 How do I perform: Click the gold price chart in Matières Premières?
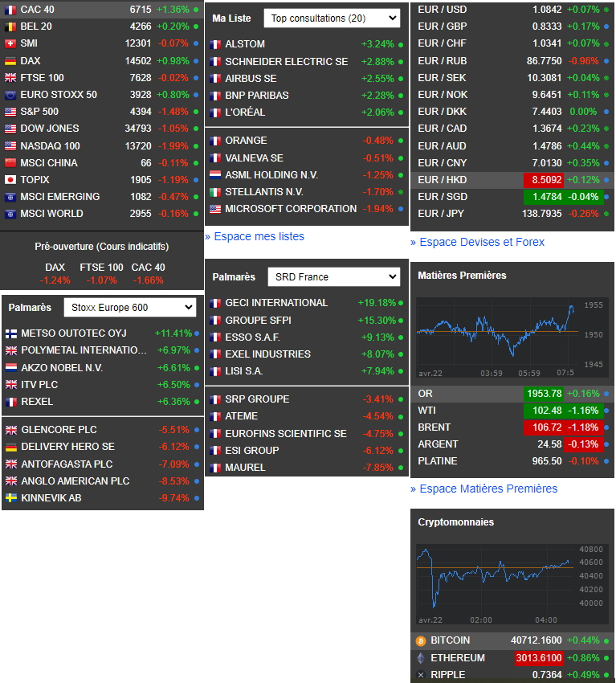coord(512,337)
